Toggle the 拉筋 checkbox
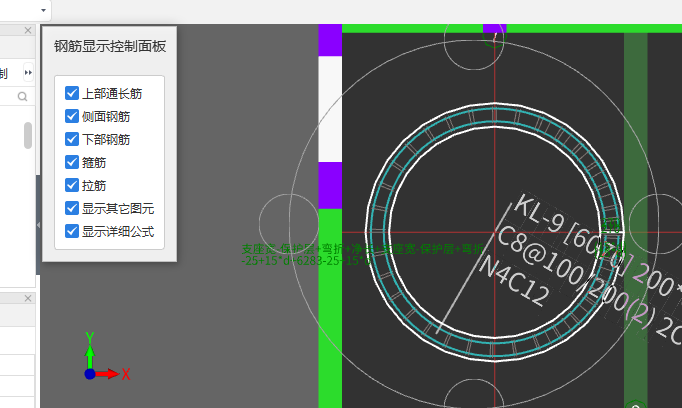The height and width of the screenshot is (408, 682). pos(72,185)
